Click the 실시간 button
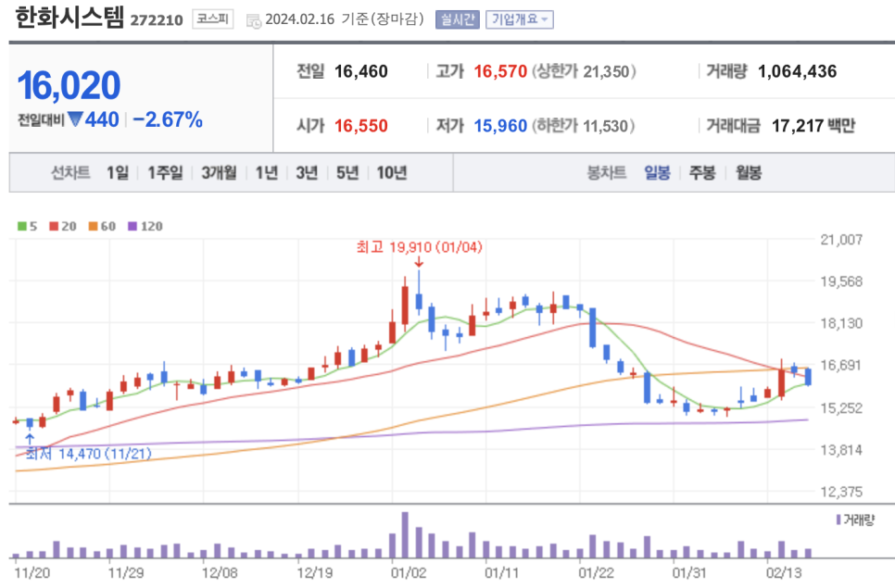Screen dimensions: 895x588 (x=457, y=20)
